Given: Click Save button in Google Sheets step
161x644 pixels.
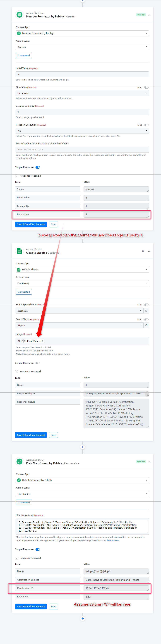Looking at the screenshot, I should coord(53,435).
